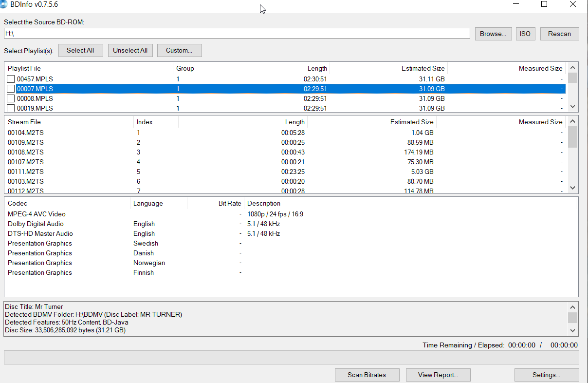Click the Codec column header
Screen dimensions: 588x383
[68, 203]
